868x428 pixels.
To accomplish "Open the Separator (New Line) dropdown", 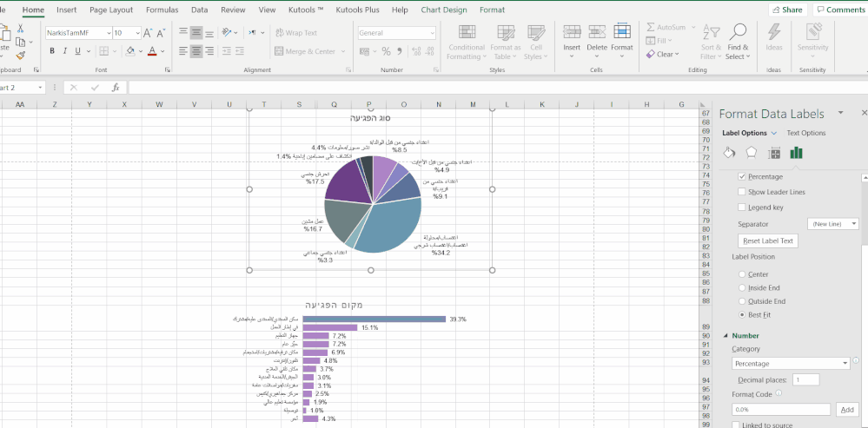I will (853, 224).
